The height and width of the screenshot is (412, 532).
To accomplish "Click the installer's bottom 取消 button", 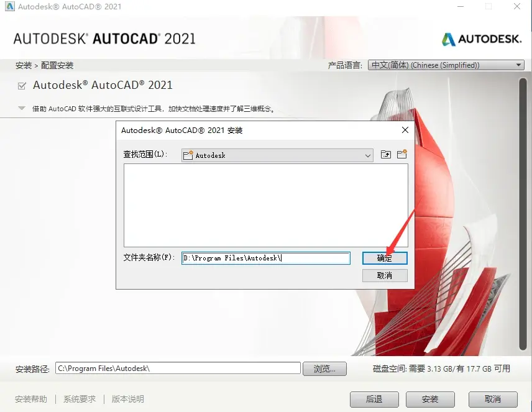I will [x=493, y=399].
